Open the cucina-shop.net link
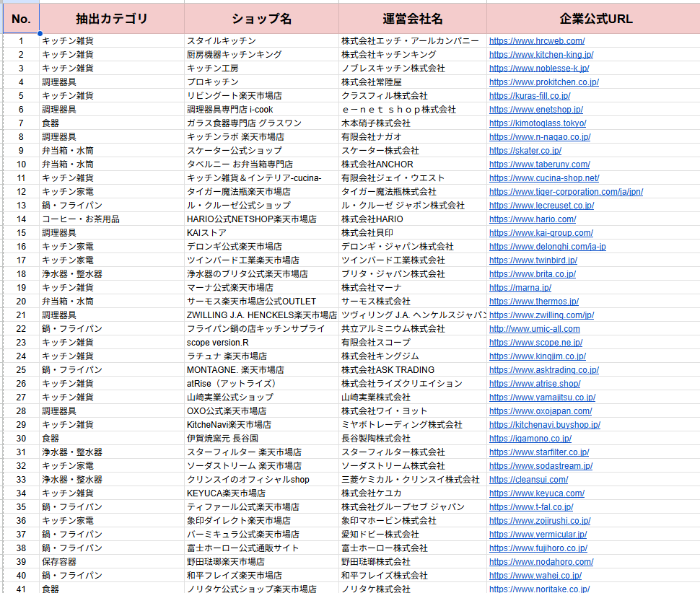 tap(543, 178)
